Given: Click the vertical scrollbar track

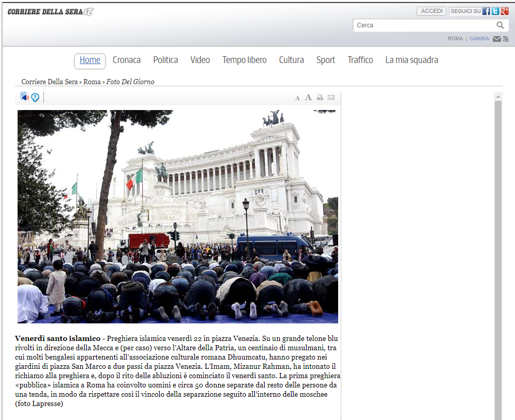Looking at the screenshot, I should pos(498,259).
